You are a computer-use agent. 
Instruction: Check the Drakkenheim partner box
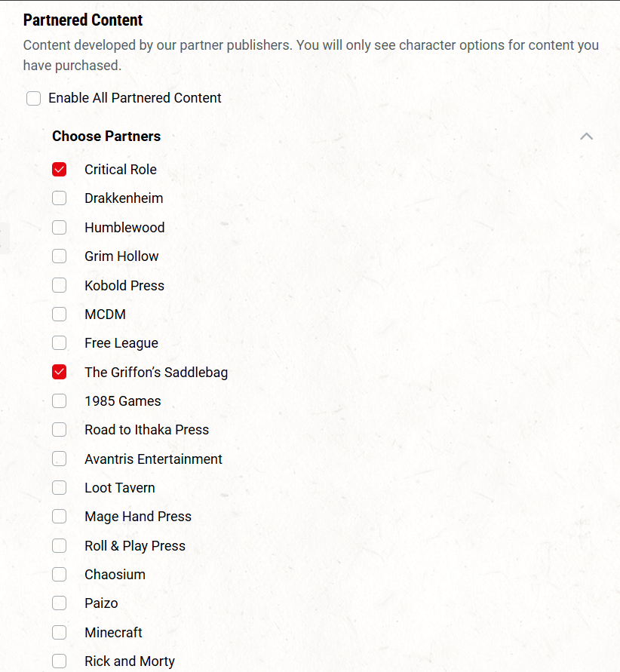tap(60, 198)
